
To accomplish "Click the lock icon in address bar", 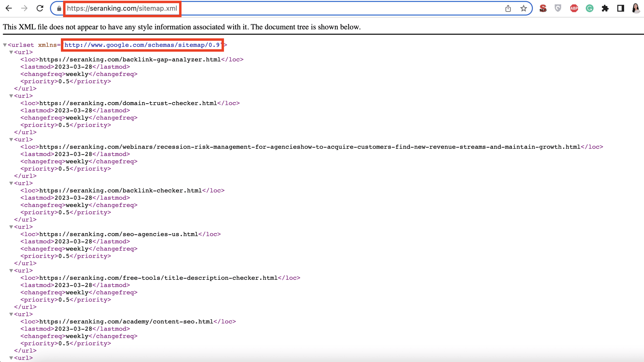I will pyautogui.click(x=59, y=9).
